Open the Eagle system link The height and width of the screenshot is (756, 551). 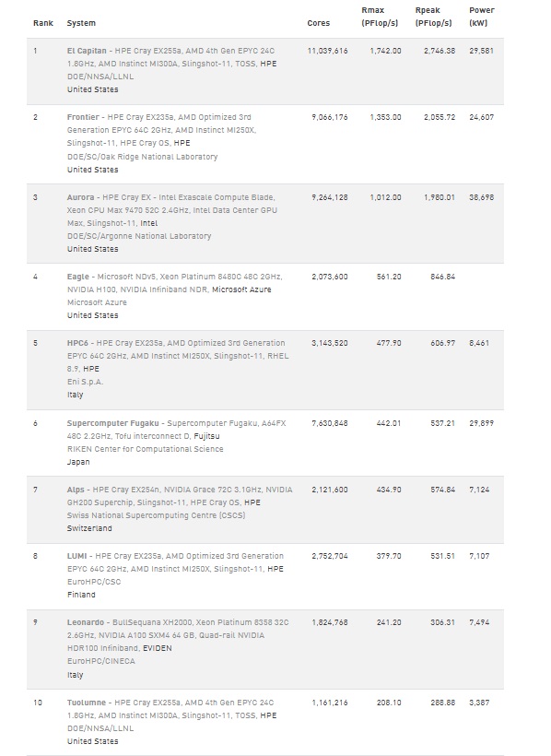point(78,277)
